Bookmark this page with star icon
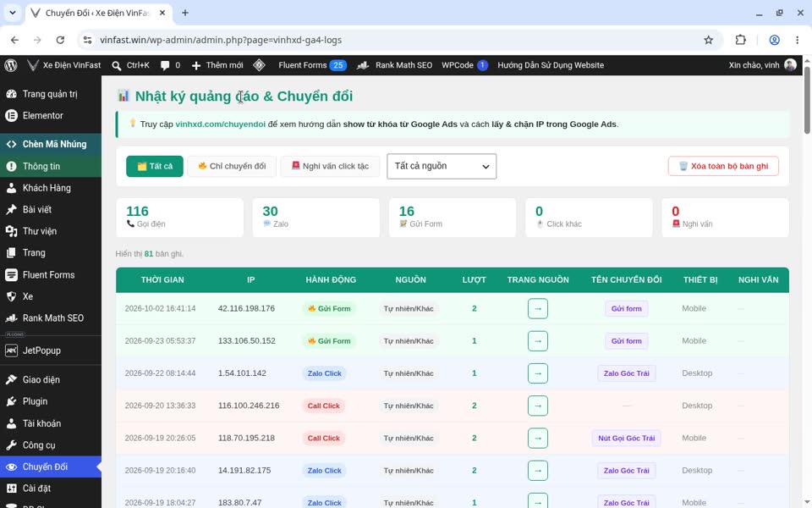The height and width of the screenshot is (508, 812). tap(709, 40)
